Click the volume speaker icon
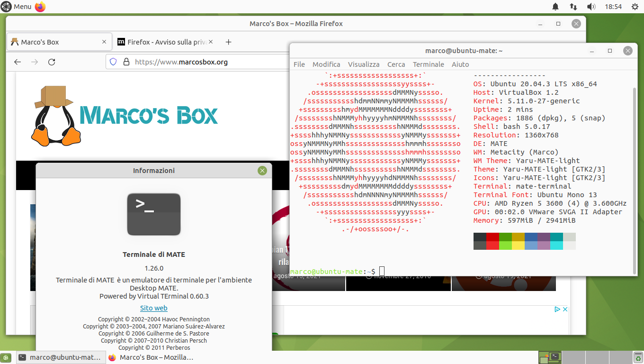The width and height of the screenshot is (644, 364). [x=591, y=7]
